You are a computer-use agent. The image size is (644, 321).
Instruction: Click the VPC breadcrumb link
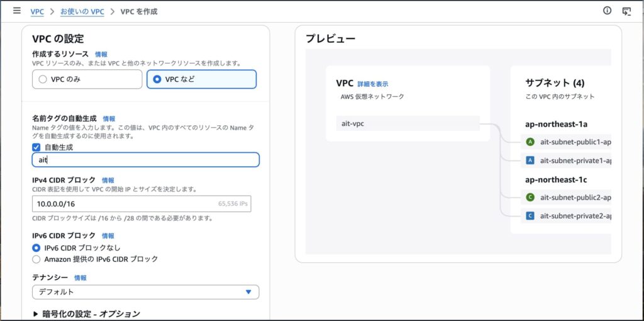point(37,11)
